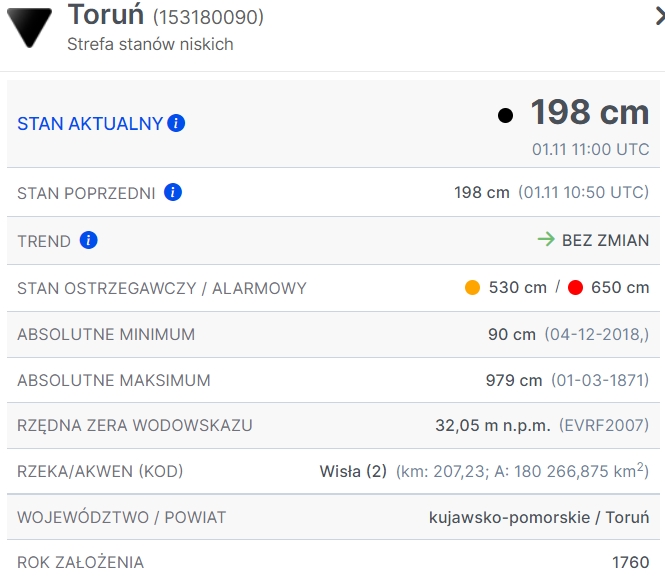Expand the arrow at the header's right edge
The width and height of the screenshot is (665, 582).
pyautogui.click(x=657, y=16)
